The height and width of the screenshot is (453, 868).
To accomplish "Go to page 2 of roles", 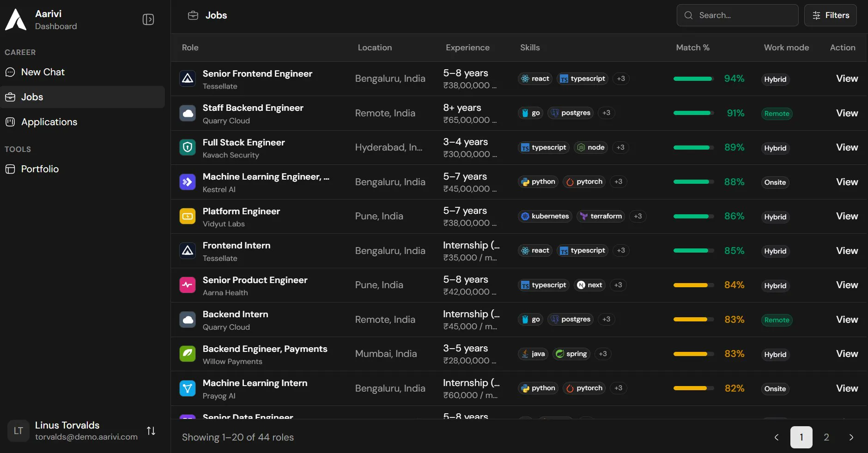I will point(826,437).
